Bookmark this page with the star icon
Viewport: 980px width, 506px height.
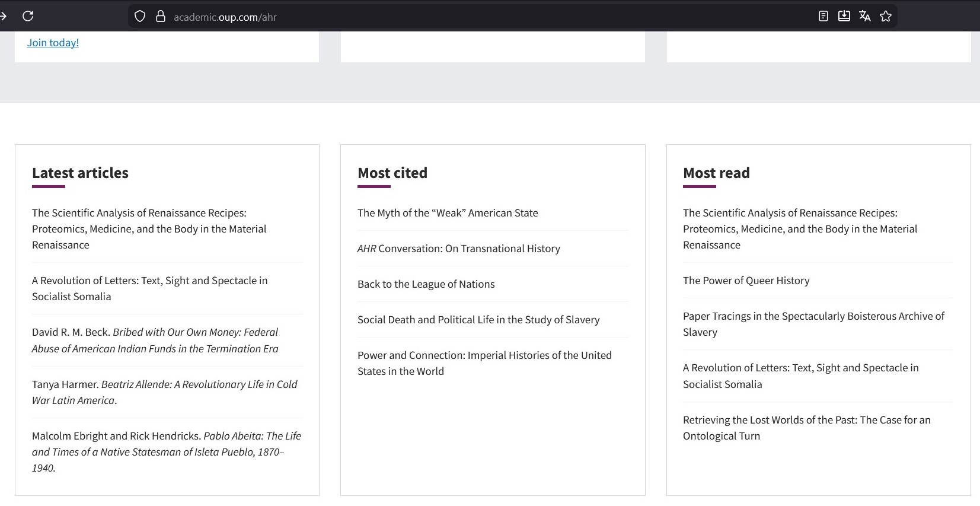(x=886, y=17)
